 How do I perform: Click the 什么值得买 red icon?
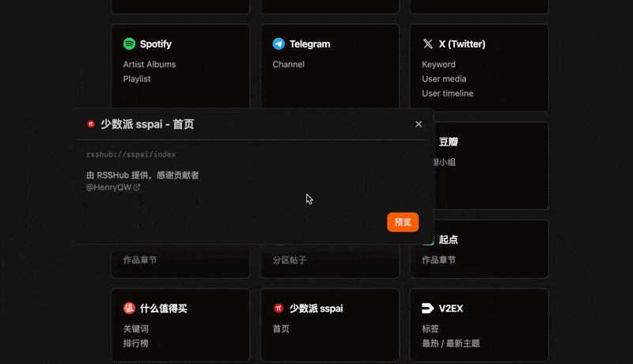129,308
